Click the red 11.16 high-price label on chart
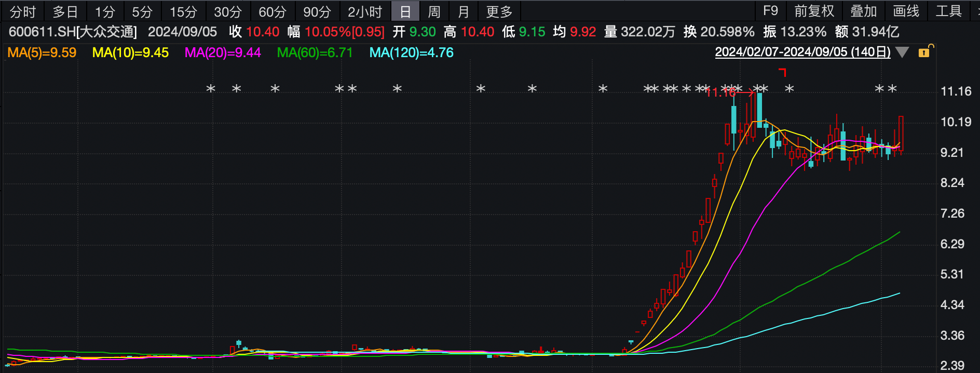The image size is (980, 373). [x=720, y=92]
